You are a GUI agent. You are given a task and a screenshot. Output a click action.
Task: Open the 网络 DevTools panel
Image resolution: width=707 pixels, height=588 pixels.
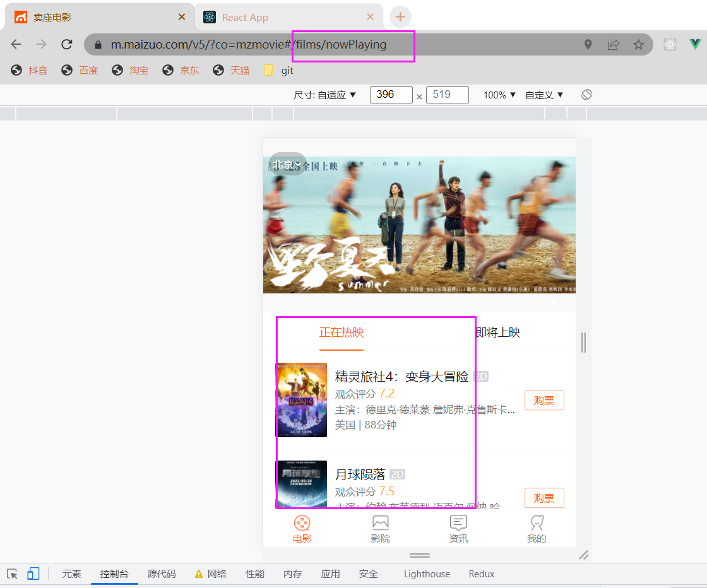point(211,574)
